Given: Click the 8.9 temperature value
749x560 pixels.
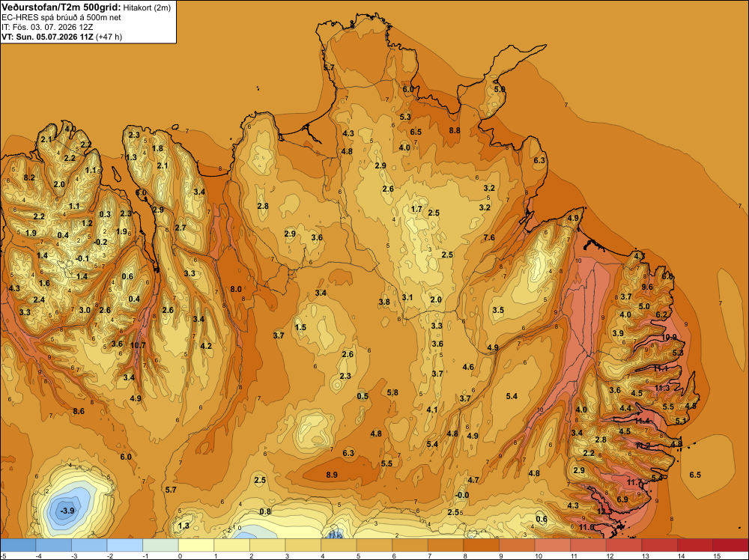Looking at the screenshot, I should [332, 475].
